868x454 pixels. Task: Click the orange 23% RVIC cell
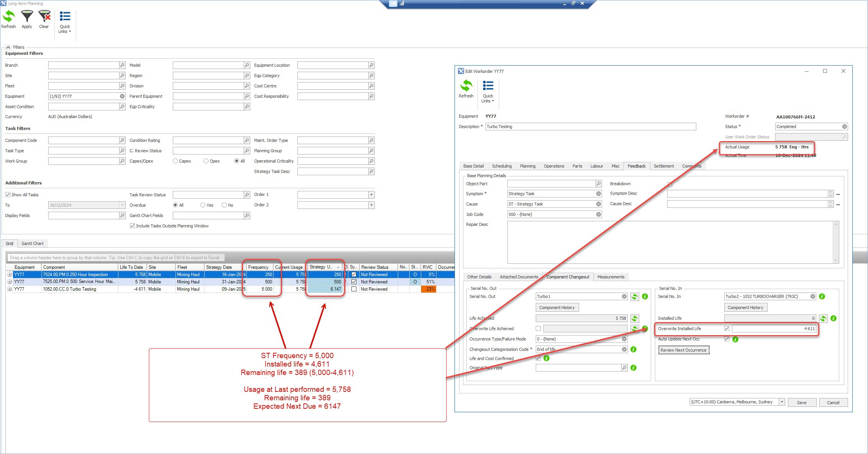428,289
